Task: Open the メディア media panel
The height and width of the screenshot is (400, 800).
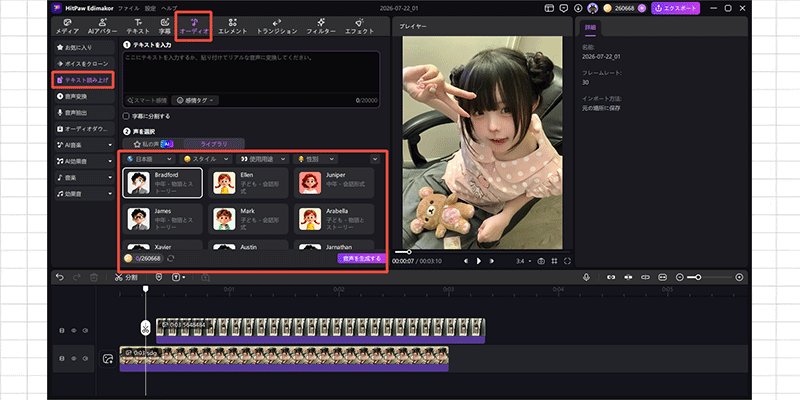Action: pos(67,27)
